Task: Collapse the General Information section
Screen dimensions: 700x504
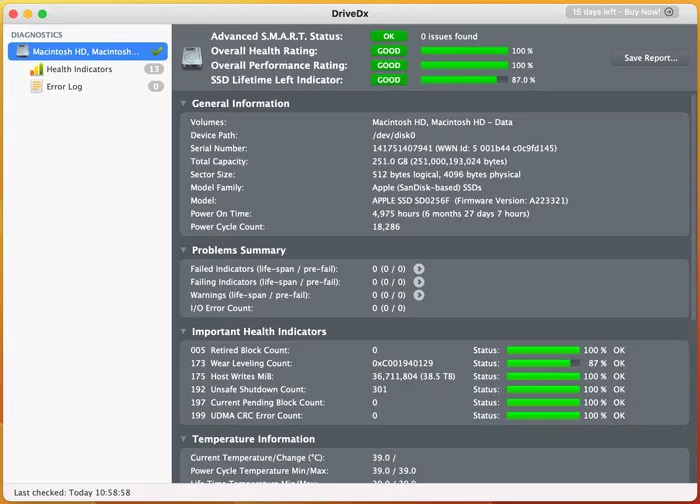Action: [183, 103]
